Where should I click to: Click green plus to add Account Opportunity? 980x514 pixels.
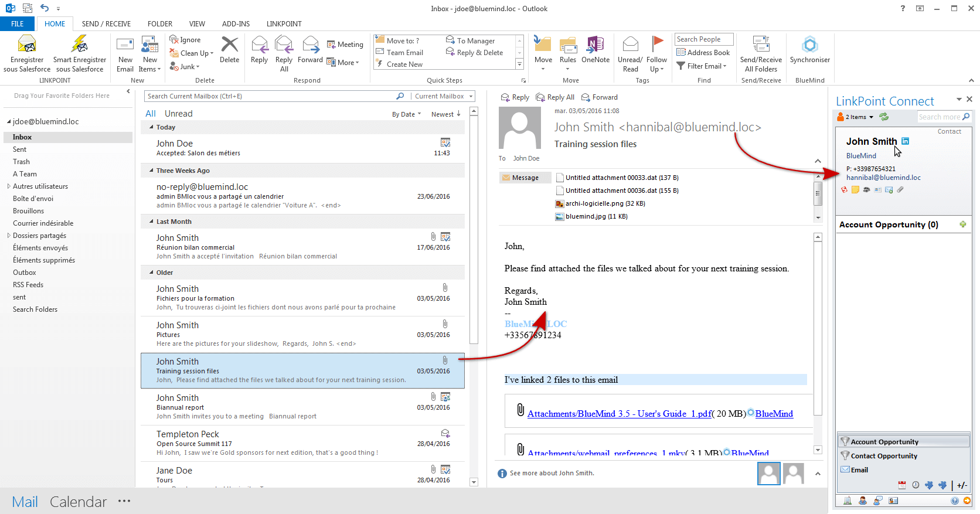pos(962,224)
